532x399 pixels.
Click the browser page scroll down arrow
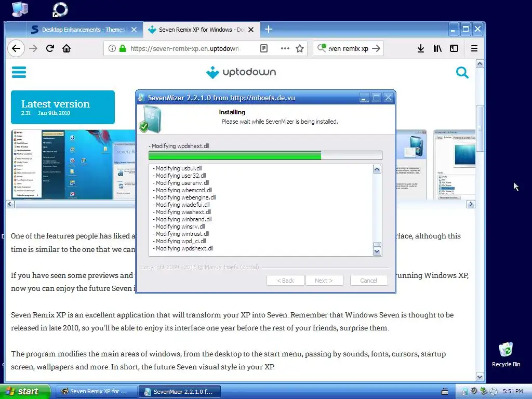coord(480,377)
